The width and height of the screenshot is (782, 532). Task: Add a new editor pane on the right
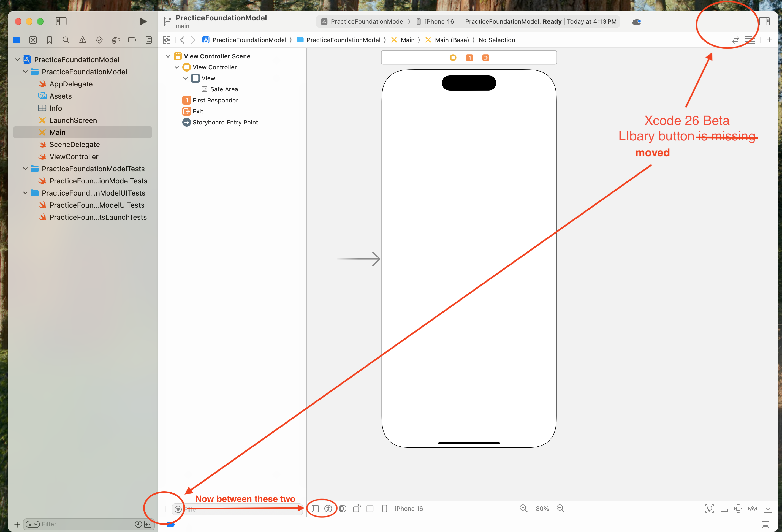pos(769,40)
